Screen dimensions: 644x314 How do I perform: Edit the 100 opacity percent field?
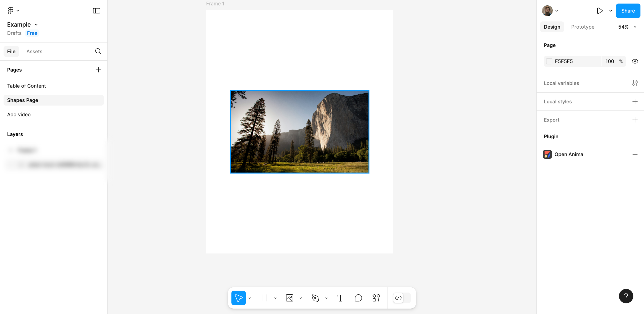coord(614,61)
